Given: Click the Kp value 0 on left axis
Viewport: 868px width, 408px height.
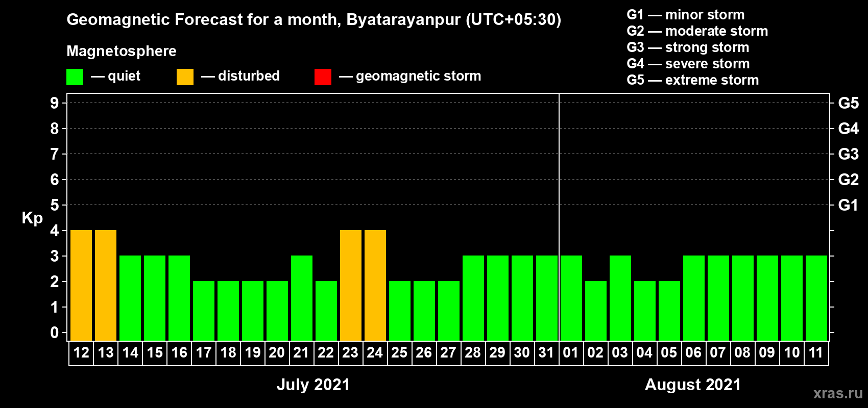Looking at the screenshot, I should tap(55, 333).
